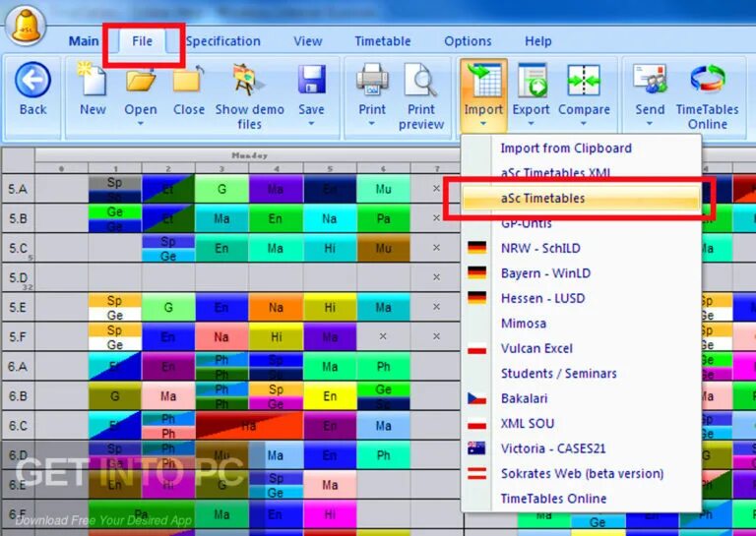Expand the Compare dropdown arrow
Image resolution: width=756 pixels, height=536 pixels.
tap(584, 124)
